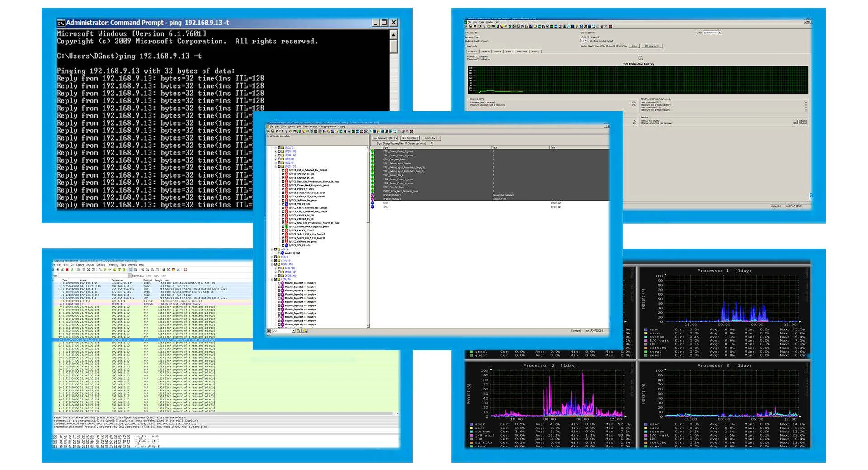The height and width of the screenshot is (470, 868).
Task: Reset zoom to normal size in Wireshark
Action: [x=152, y=270]
